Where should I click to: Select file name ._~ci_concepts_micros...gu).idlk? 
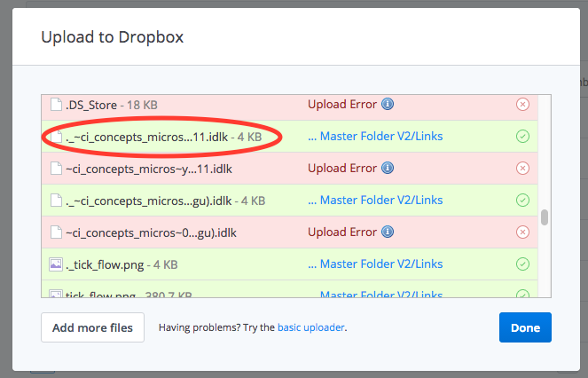coord(148,201)
